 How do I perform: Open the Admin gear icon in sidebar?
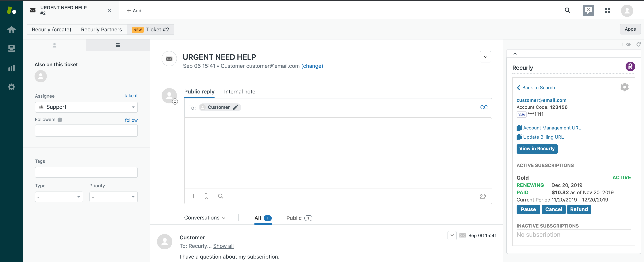click(x=12, y=87)
